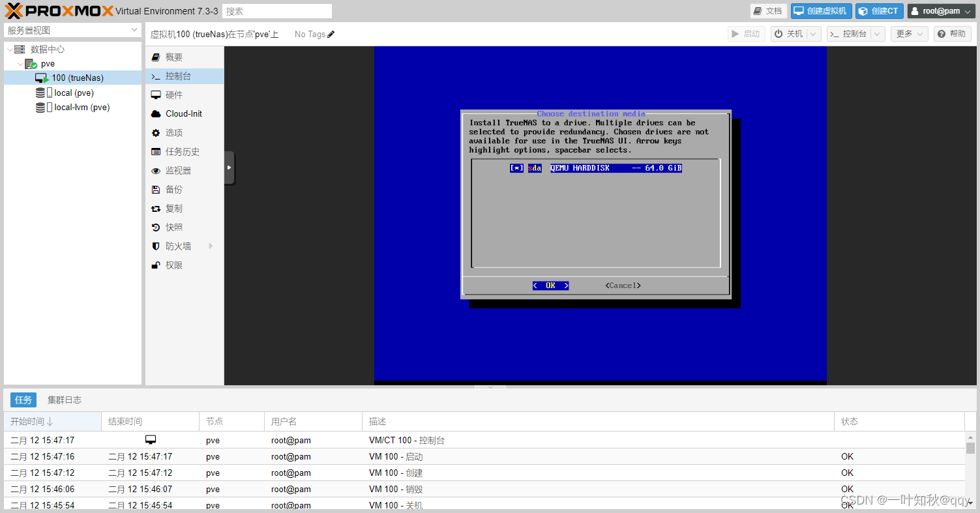Select the 'VM 100 - 启动' task row
This screenshot has height=513, width=980.
click(x=484, y=456)
